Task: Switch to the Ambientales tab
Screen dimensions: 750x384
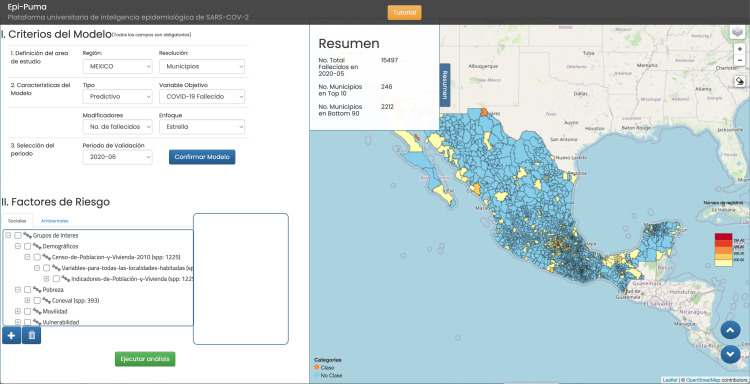Action: tap(55, 221)
